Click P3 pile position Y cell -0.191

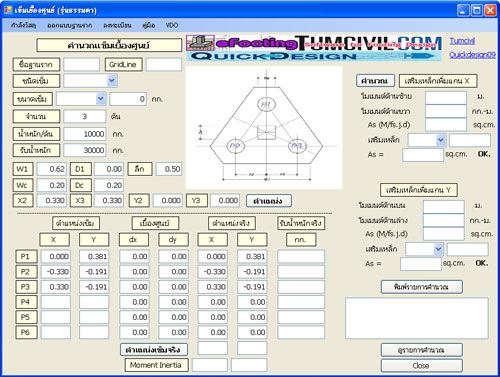(x=94, y=287)
